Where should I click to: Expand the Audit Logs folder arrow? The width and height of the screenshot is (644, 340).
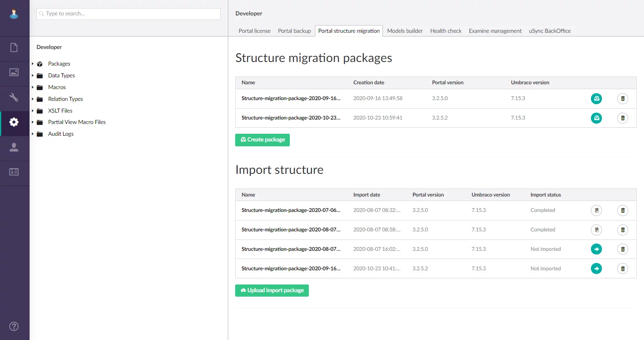point(33,134)
